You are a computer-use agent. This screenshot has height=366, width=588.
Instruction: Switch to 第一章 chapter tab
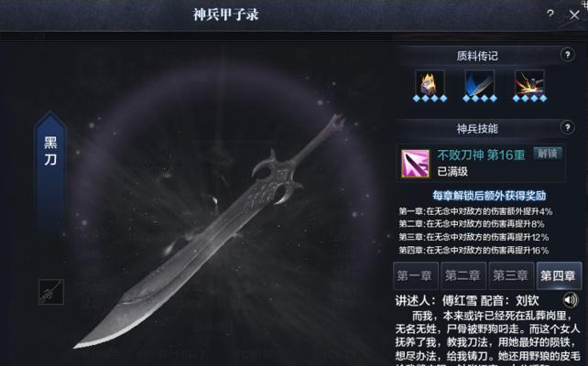pos(415,275)
